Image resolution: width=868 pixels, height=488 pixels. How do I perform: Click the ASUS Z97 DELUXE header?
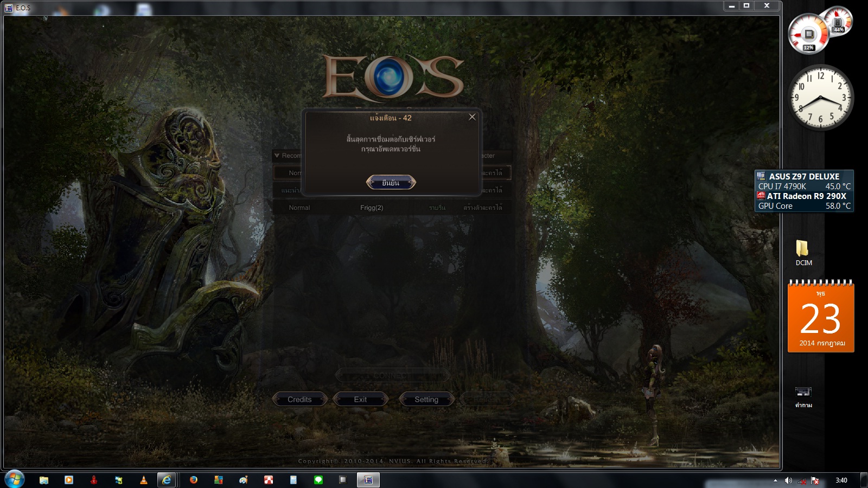coord(805,176)
